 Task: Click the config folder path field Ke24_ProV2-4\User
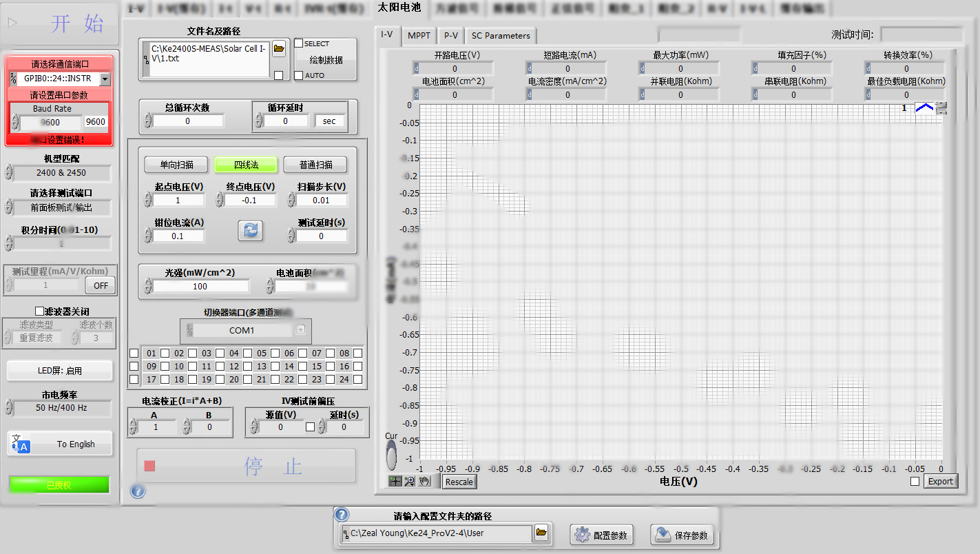pyautogui.click(x=440, y=533)
